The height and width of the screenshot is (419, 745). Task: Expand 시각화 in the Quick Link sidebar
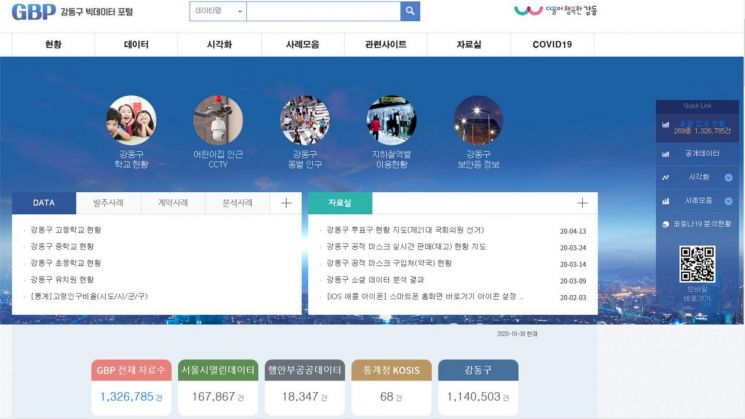coord(699,177)
